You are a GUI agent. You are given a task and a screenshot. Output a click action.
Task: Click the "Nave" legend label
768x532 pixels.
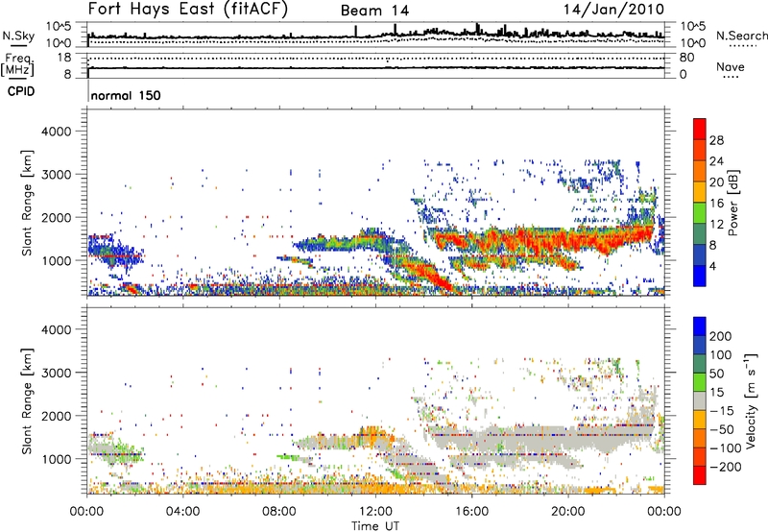(731, 66)
